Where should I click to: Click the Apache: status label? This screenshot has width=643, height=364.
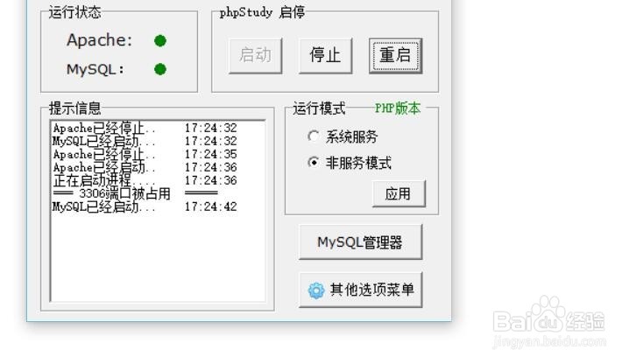coord(100,40)
